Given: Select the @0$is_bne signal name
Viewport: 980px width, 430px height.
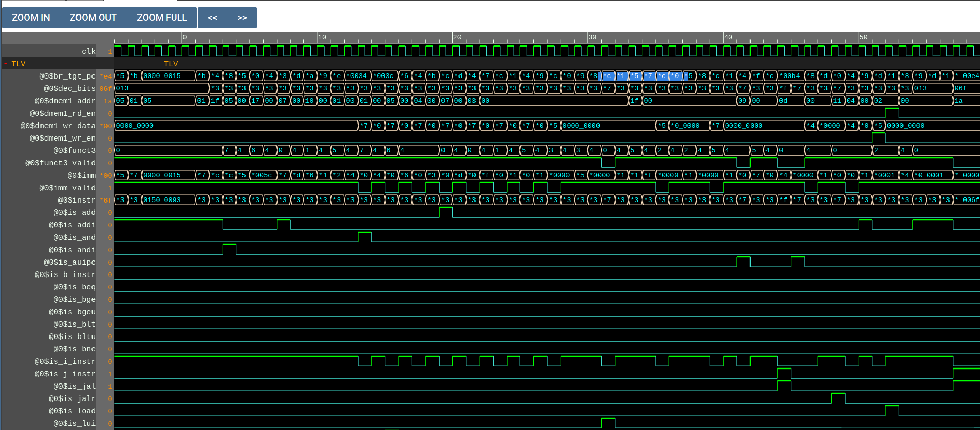Looking at the screenshot, I should point(74,349).
